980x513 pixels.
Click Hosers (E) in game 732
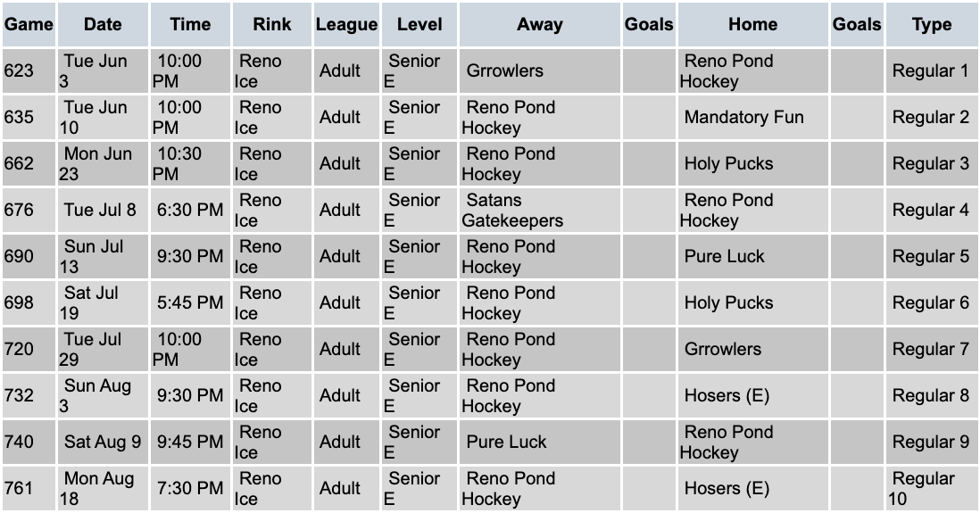pos(727,396)
